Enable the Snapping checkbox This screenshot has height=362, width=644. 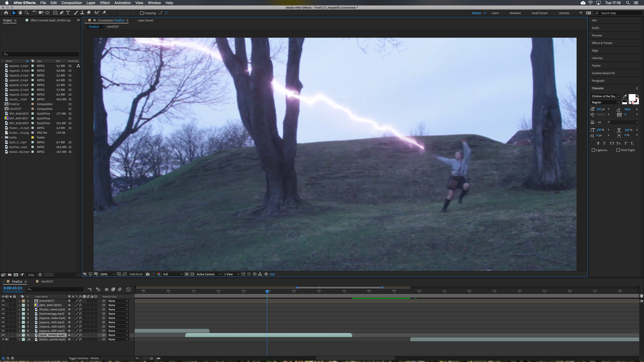pyautogui.click(x=142, y=13)
